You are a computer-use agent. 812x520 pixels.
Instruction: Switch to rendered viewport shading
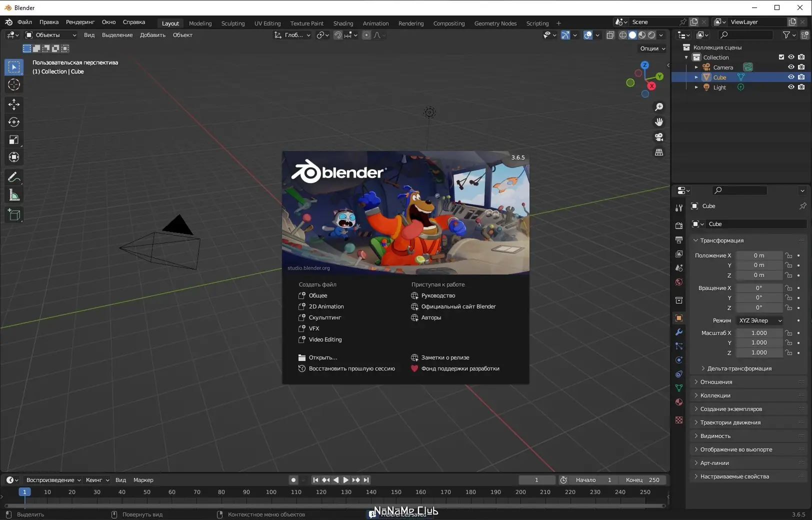click(x=651, y=35)
